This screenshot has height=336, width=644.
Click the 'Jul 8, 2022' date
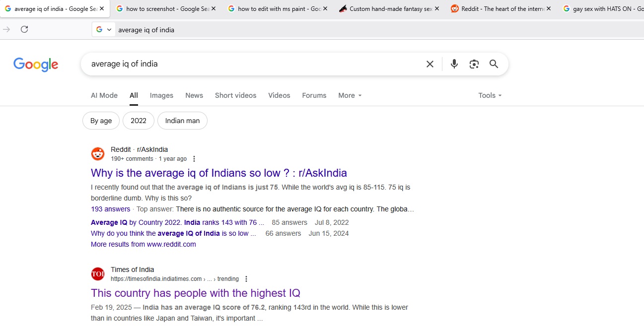click(332, 222)
